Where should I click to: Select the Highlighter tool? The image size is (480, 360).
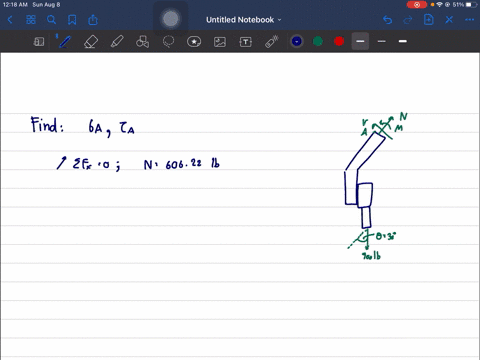coord(117,42)
